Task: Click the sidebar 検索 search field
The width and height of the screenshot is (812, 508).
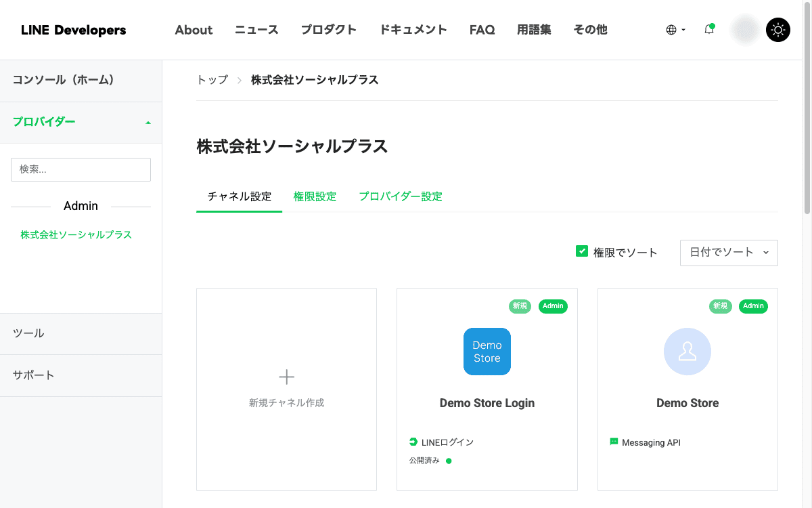Action: click(x=81, y=169)
